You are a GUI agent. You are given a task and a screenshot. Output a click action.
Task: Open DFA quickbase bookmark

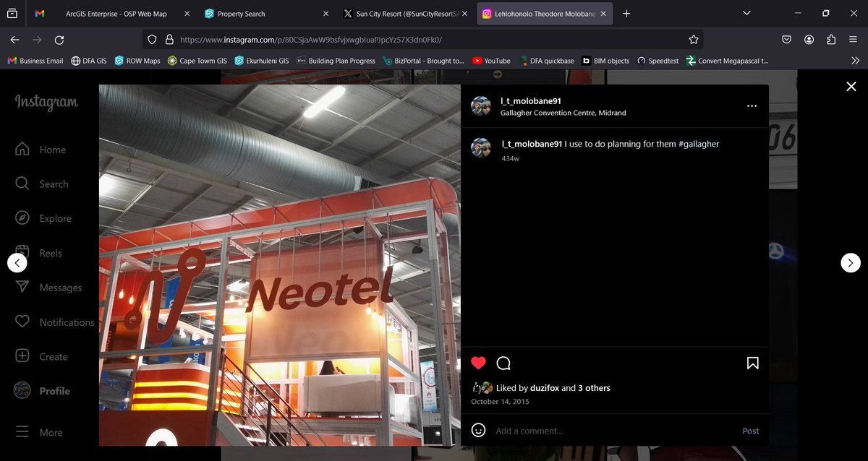(547, 61)
